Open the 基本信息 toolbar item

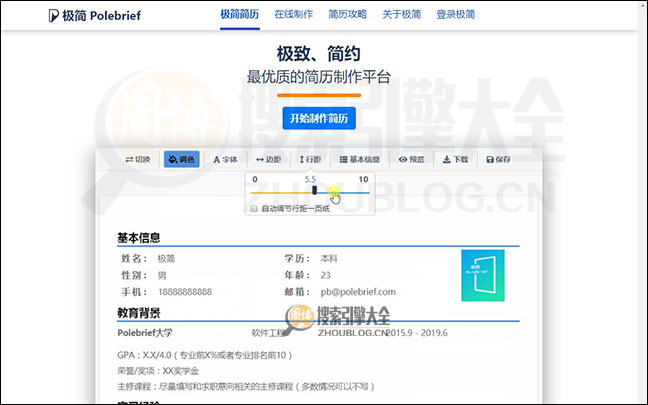pos(360,159)
